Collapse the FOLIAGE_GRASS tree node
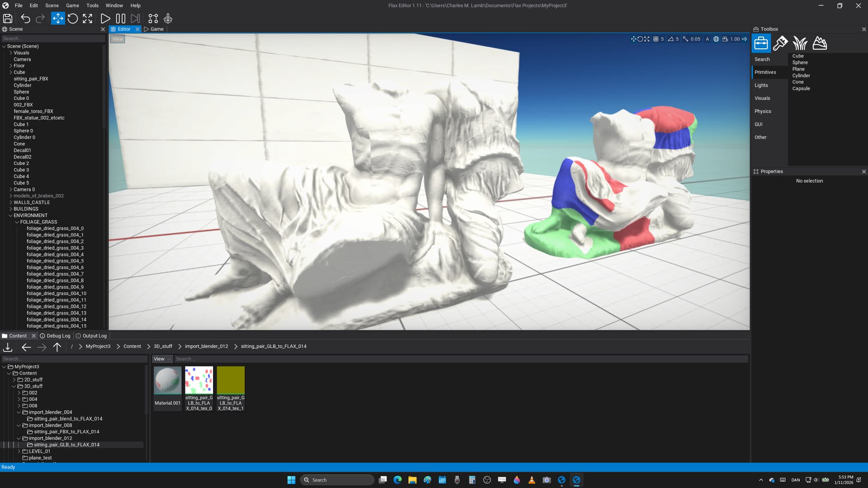Image resolution: width=868 pixels, height=488 pixels. pos(17,222)
